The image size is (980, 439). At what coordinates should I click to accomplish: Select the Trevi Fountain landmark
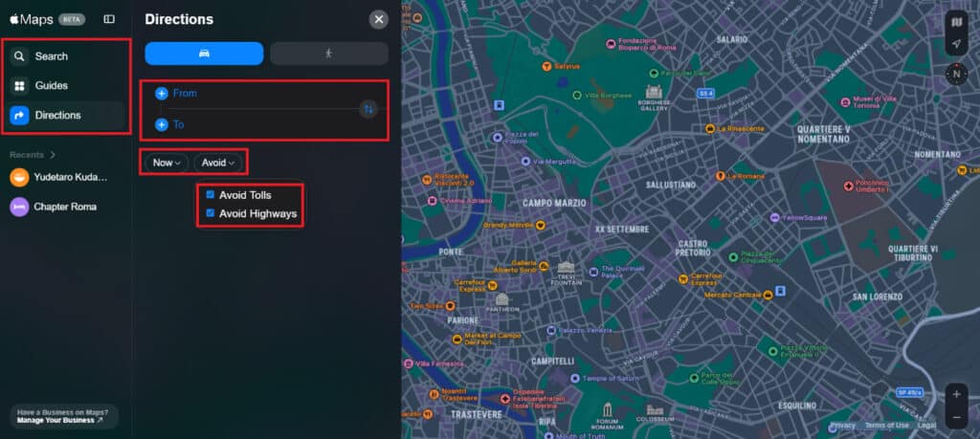[566, 269]
